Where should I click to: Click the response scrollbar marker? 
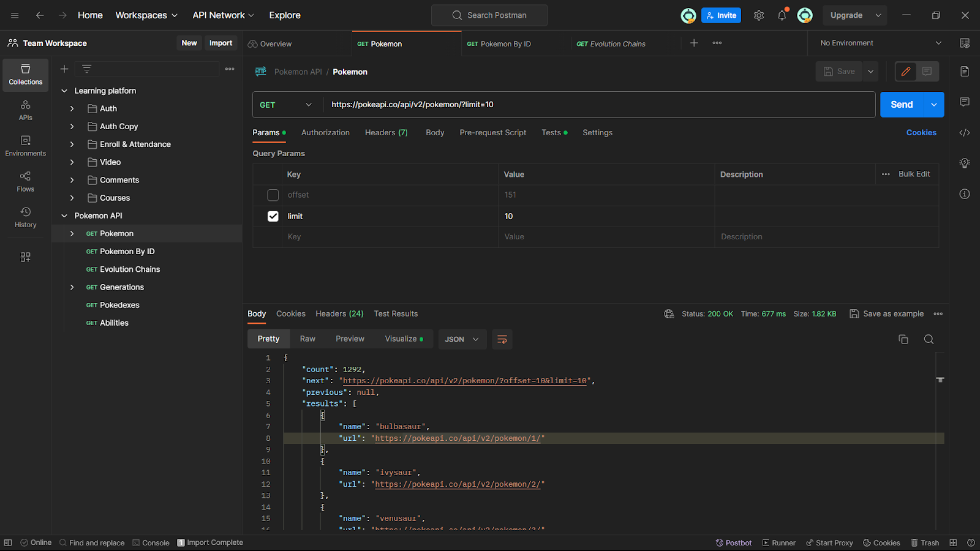pos(940,380)
